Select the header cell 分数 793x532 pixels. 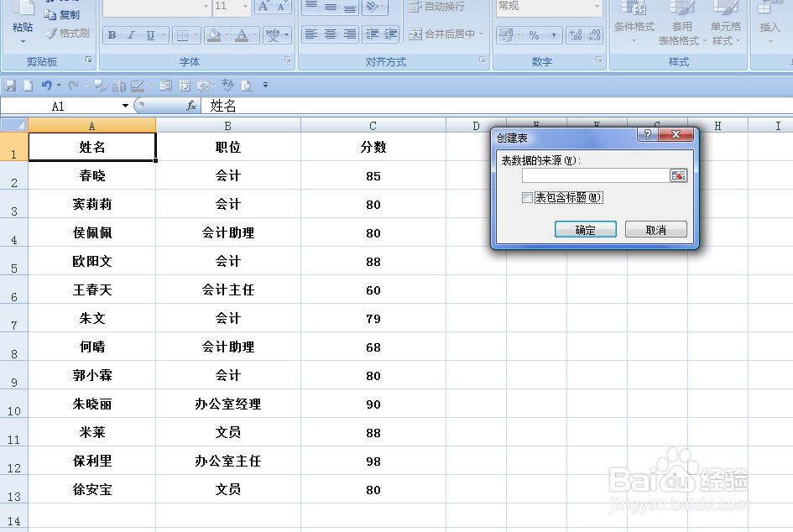tap(373, 147)
